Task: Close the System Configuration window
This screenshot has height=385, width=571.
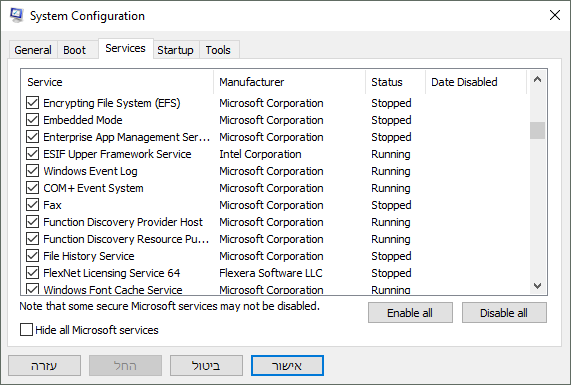Action: tap(555, 15)
